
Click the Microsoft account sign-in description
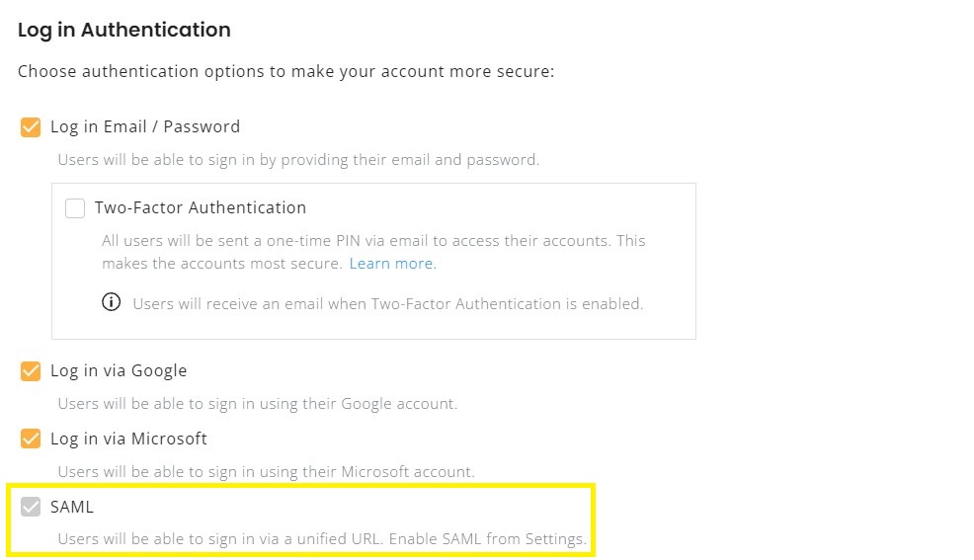pos(266,471)
